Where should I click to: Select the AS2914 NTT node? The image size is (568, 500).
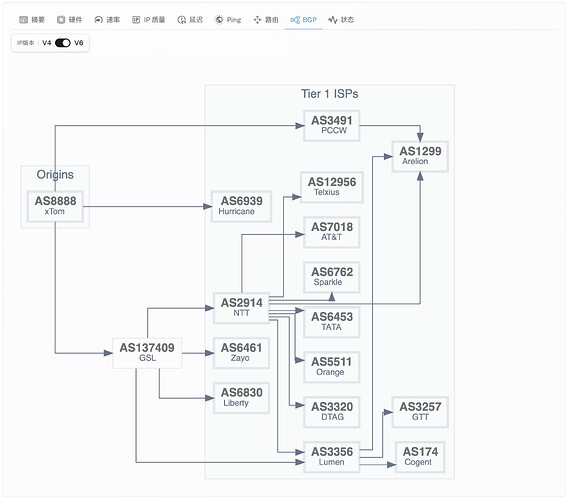pyautogui.click(x=242, y=308)
